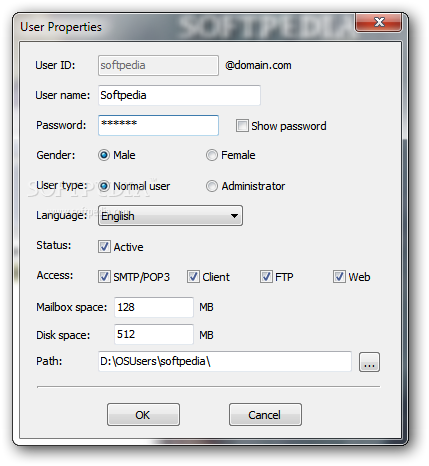This screenshot has width=429, height=466.
Task: Toggle the Client access checkbox
Action: point(193,277)
